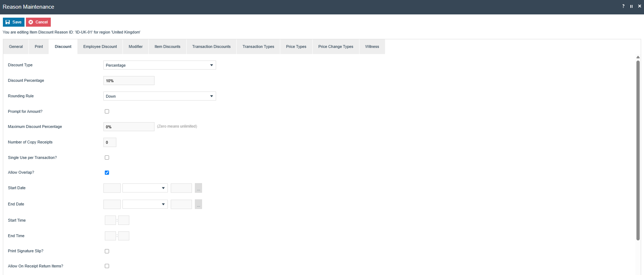644x275 pixels.
Task: Open the Transaction Types tab
Action: tap(258, 46)
